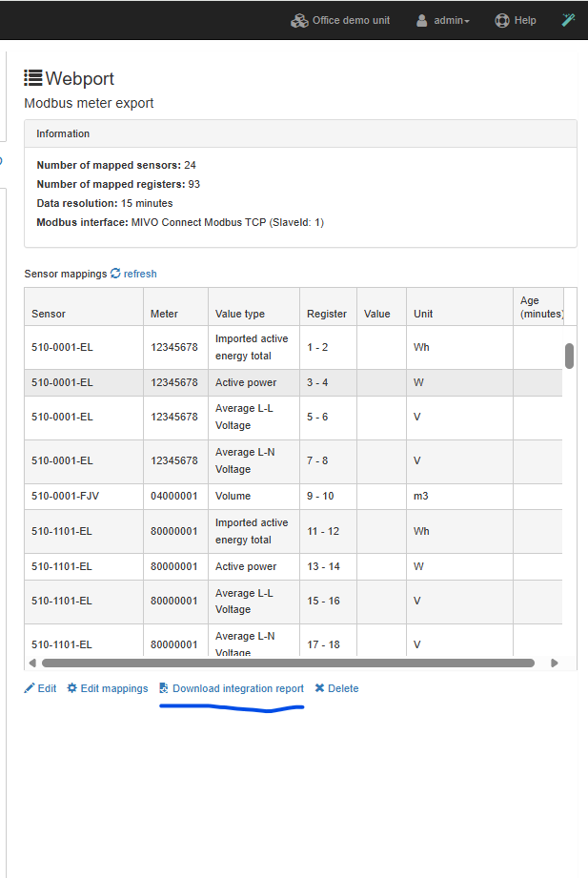588x878 pixels.
Task: Click the document icon for Download integration report
Action: 164,688
